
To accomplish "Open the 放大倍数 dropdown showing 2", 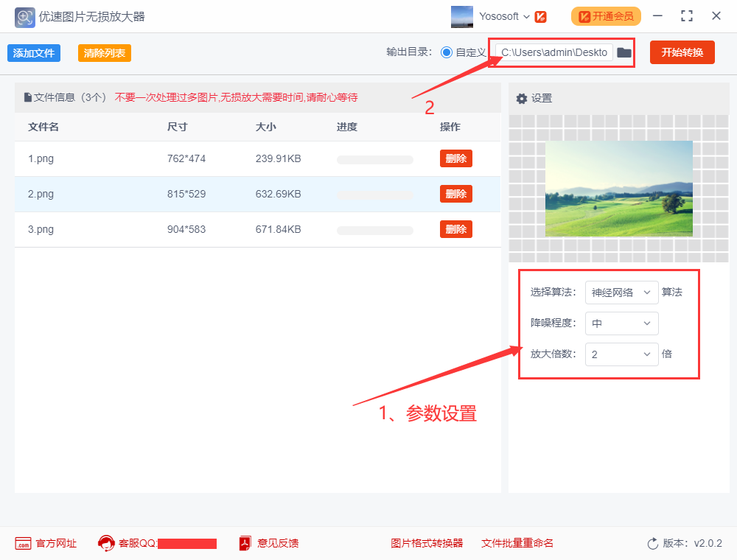I will (621, 354).
